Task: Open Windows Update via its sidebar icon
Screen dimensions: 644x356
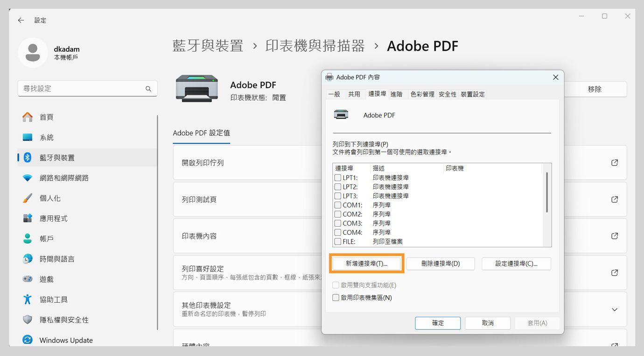Action: tap(28, 340)
